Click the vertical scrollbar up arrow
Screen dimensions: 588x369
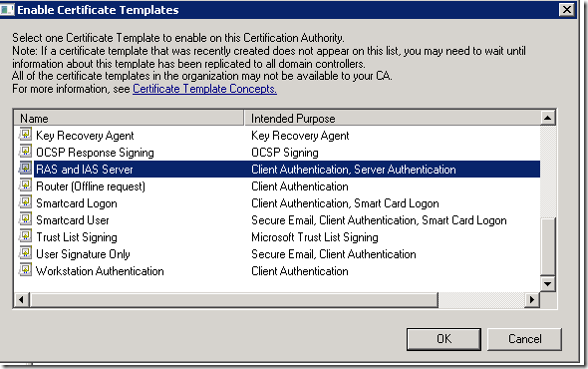tap(547, 119)
